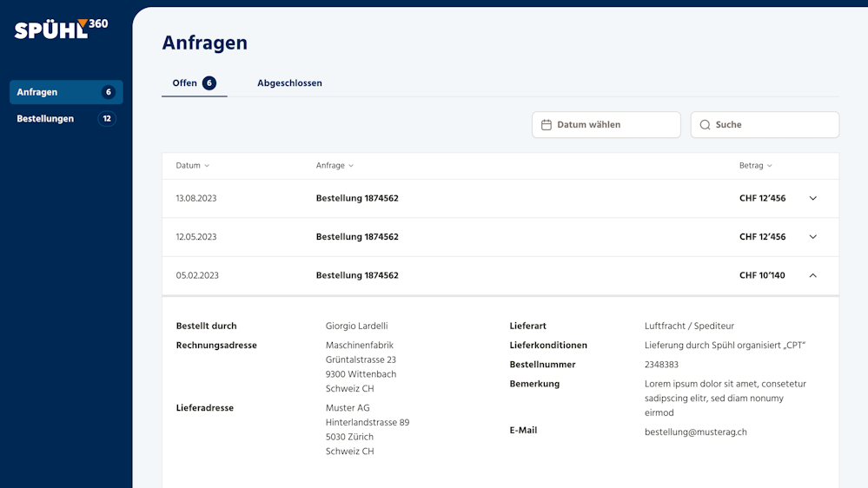Click amount CHF 12'456 in 12.05.2023 row
Viewport: 868px width, 488px height.
click(x=762, y=237)
